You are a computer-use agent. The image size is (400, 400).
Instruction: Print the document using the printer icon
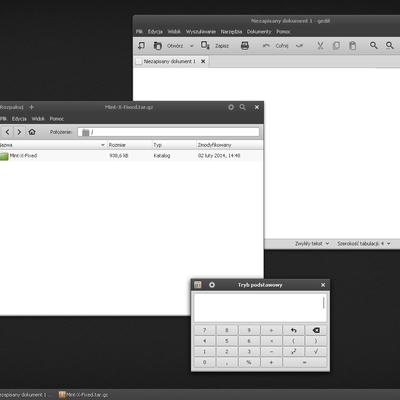click(245, 46)
